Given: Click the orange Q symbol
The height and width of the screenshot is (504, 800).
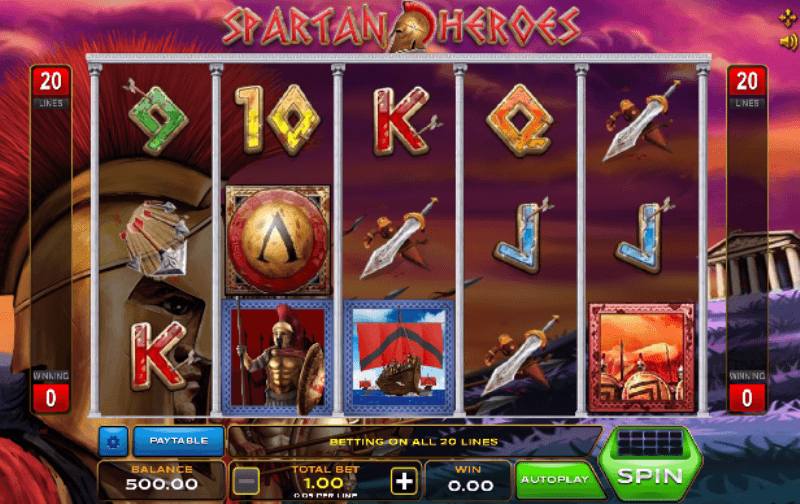Looking at the screenshot, I should [x=520, y=120].
